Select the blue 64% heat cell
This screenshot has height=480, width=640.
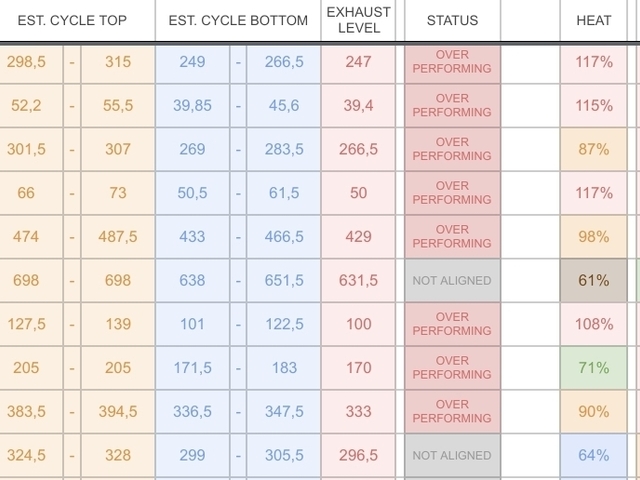(x=593, y=455)
